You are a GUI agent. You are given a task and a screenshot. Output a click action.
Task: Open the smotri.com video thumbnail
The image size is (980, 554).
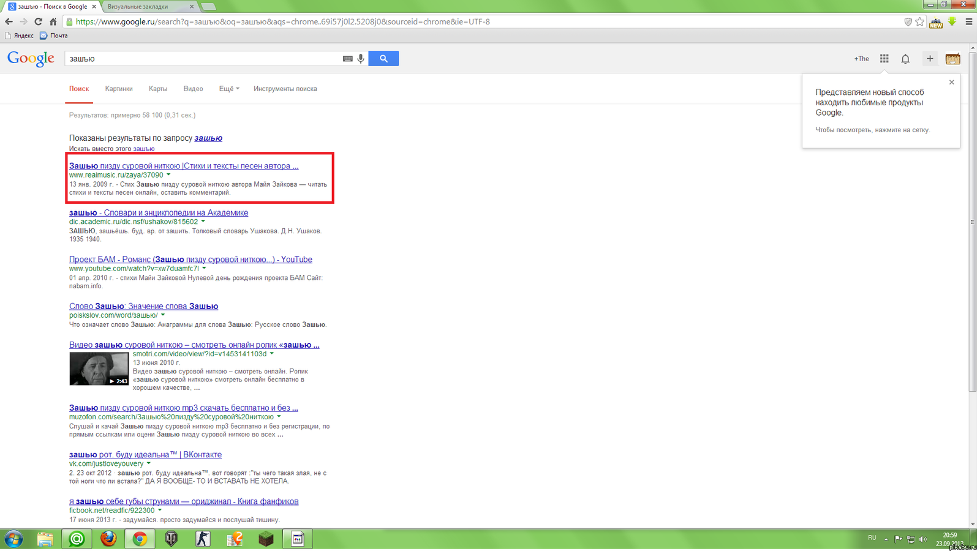[99, 369]
